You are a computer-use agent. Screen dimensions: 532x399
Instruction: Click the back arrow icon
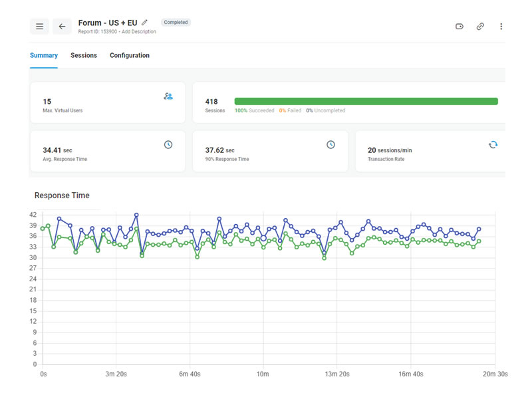62,26
